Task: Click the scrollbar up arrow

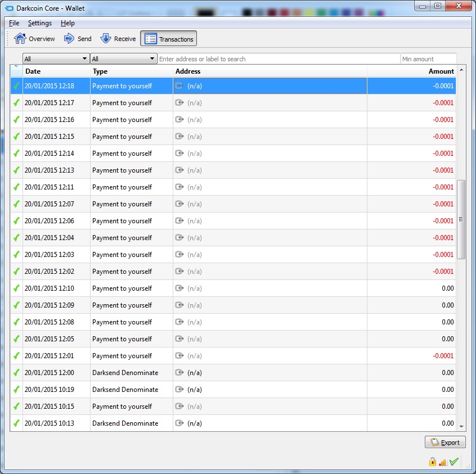Action: click(461, 70)
